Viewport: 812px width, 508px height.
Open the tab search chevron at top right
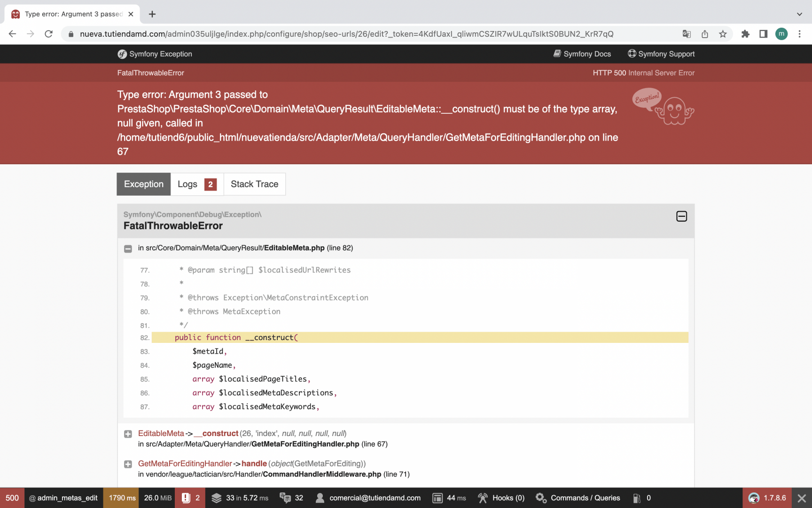[x=799, y=14]
